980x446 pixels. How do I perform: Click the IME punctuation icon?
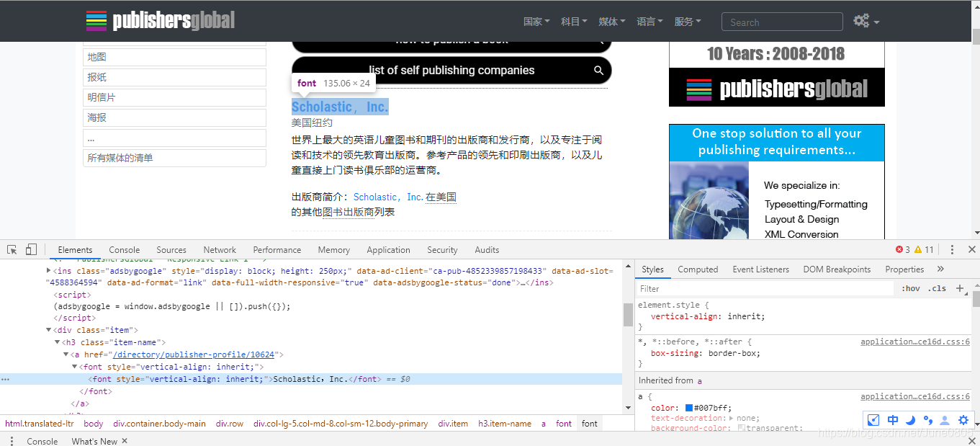[927, 420]
